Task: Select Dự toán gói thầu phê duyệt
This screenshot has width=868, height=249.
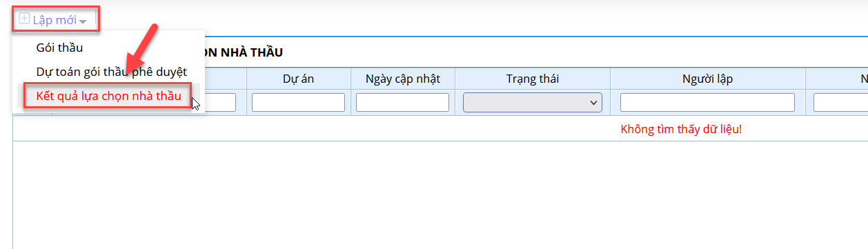Action: pos(111,72)
